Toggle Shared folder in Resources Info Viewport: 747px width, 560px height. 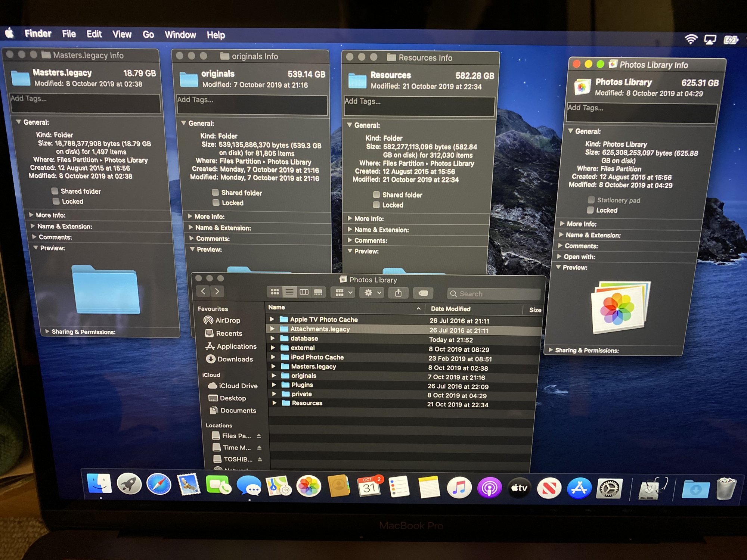376,195
